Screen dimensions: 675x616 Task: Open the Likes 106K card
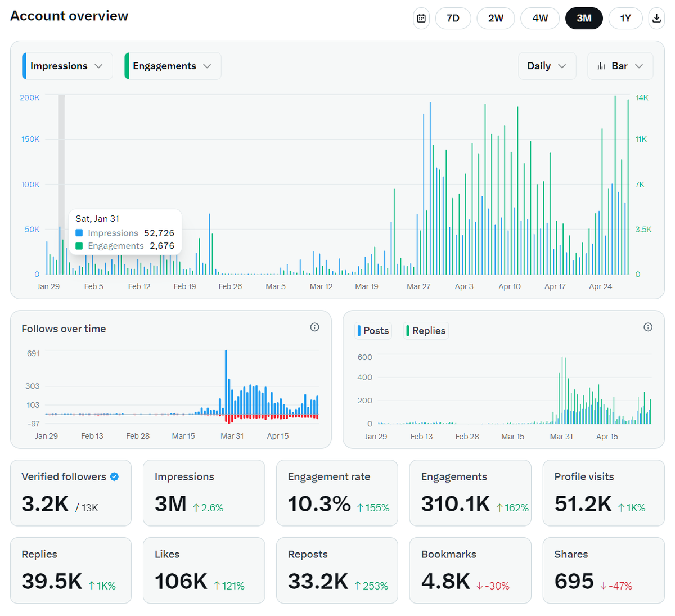[204, 570]
